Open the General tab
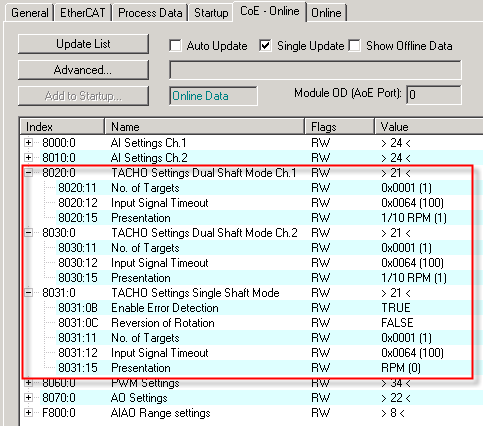This screenshot has height=426, width=483. click(x=29, y=13)
